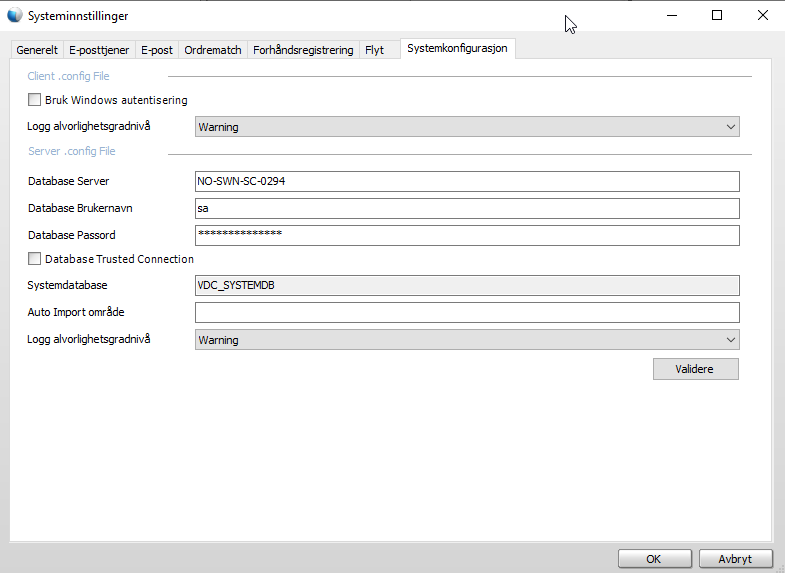Click the Database Server label
This screenshot has width=785, height=573.
coord(69,181)
